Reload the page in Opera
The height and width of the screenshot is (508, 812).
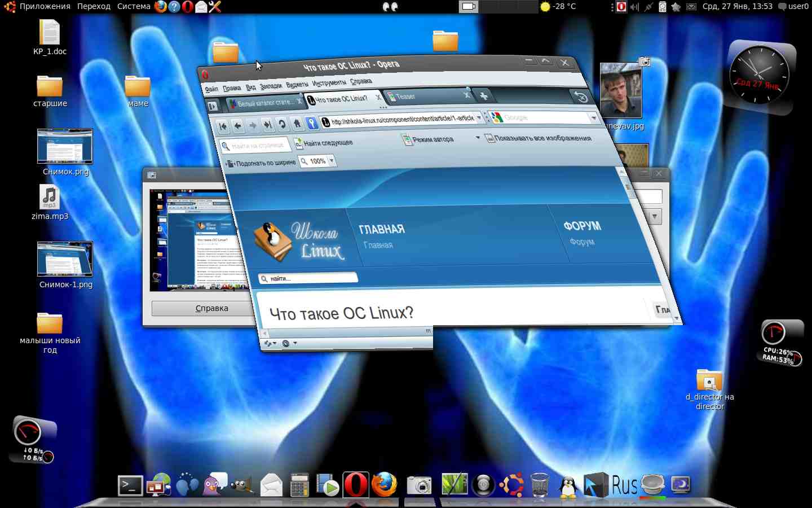coord(283,124)
